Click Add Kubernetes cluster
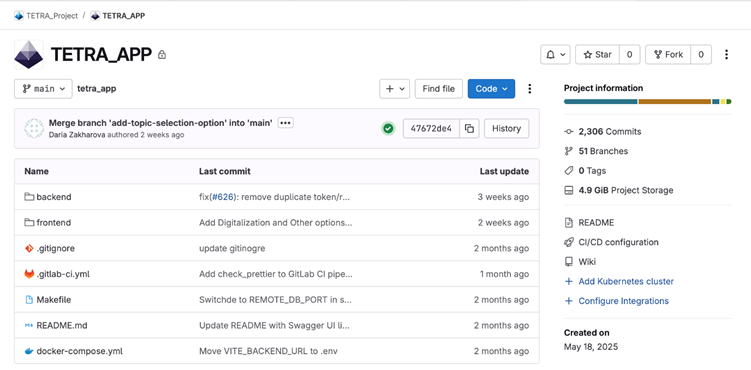 626,281
